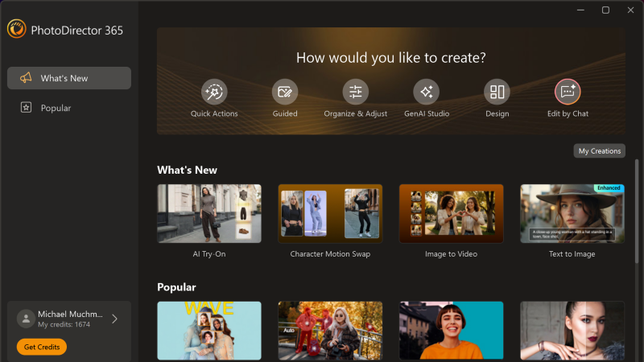
Task: Click the user avatar icon
Action: pyautogui.click(x=26, y=319)
